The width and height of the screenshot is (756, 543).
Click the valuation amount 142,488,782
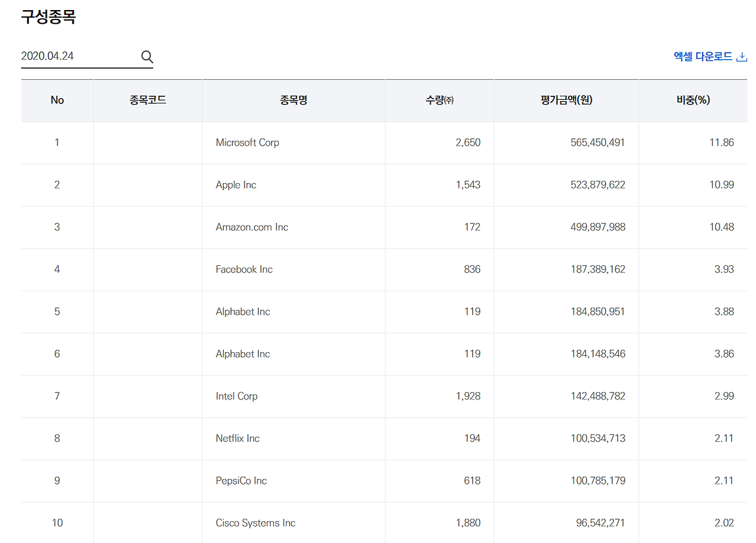pos(598,396)
